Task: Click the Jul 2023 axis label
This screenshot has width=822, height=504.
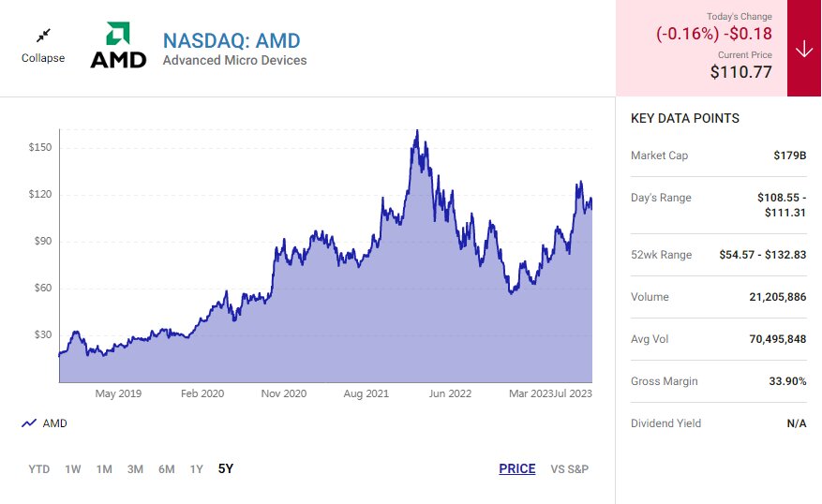Action: [574, 393]
